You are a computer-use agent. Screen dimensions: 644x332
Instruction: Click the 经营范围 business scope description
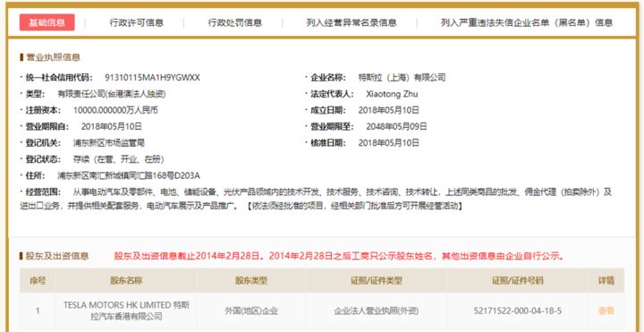pos(317,199)
